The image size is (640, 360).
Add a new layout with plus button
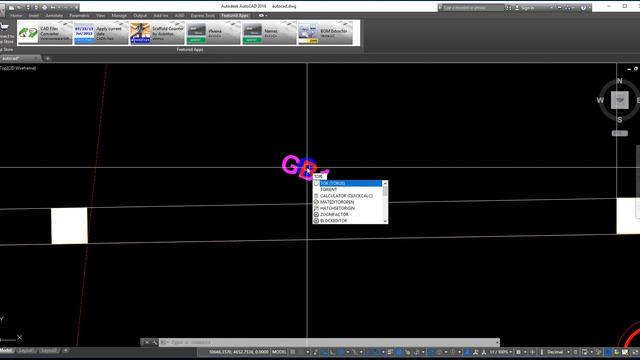tap(65, 351)
